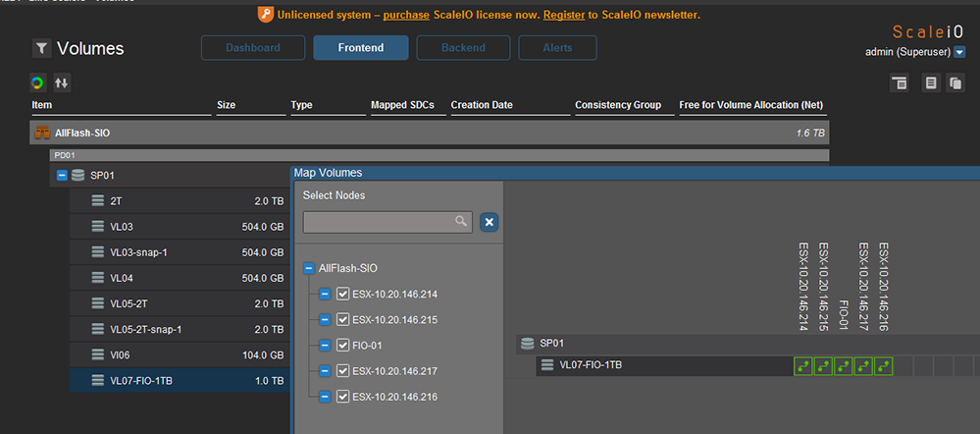The width and height of the screenshot is (980, 434).
Task: Click the Map Volumes dialog title
Action: [328, 173]
